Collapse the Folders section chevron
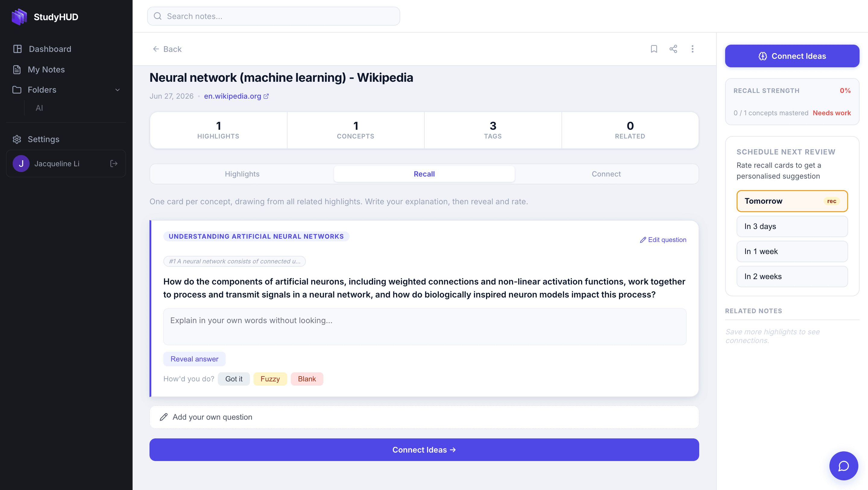Image resolution: width=868 pixels, height=490 pixels. [x=118, y=90]
